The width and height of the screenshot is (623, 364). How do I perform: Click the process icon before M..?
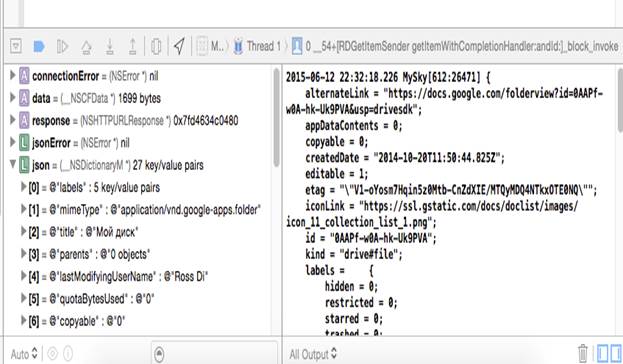pos(202,46)
